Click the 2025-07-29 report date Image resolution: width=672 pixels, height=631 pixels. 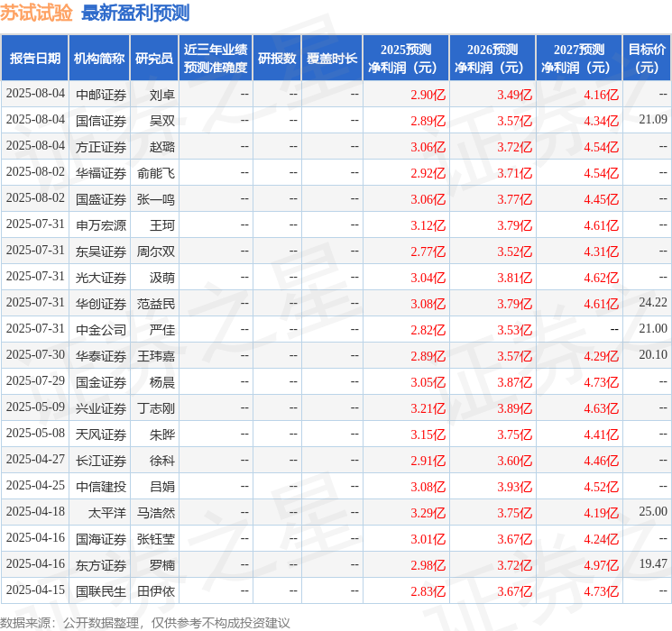click(x=35, y=380)
